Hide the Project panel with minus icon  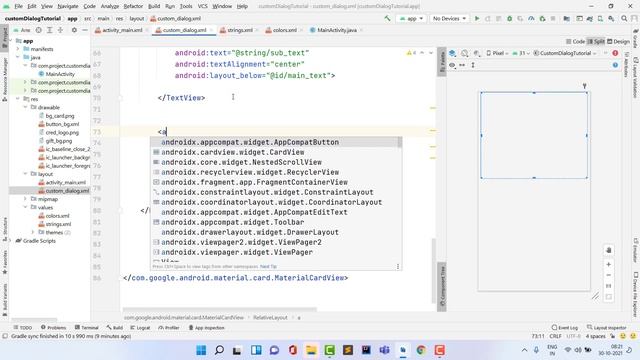(85, 30)
